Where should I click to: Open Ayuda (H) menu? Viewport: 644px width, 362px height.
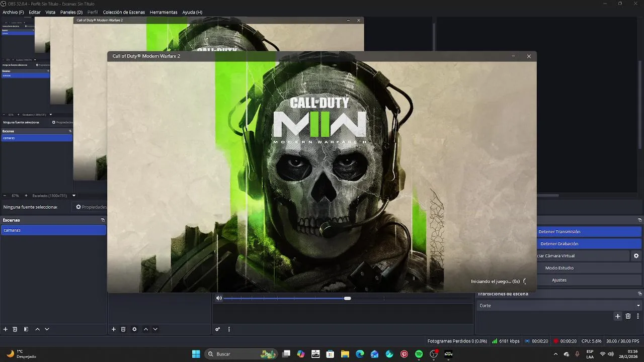(192, 12)
